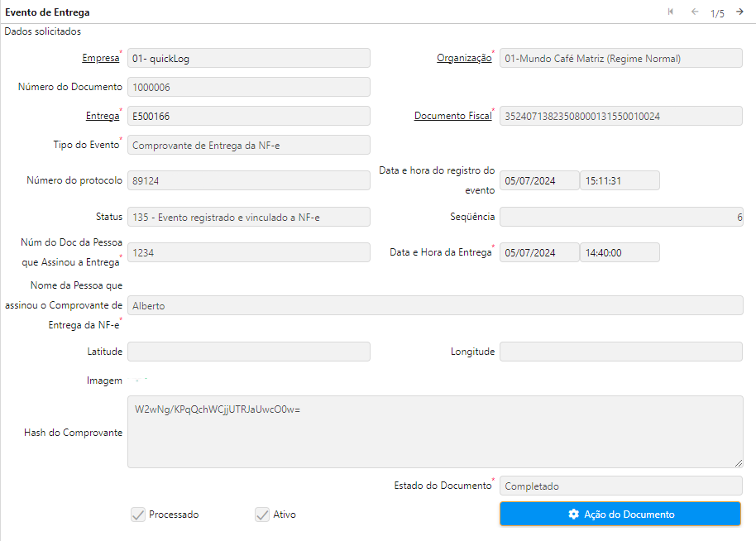Click the previous record arrow
Image resolution: width=756 pixels, height=541 pixels.
click(x=695, y=12)
